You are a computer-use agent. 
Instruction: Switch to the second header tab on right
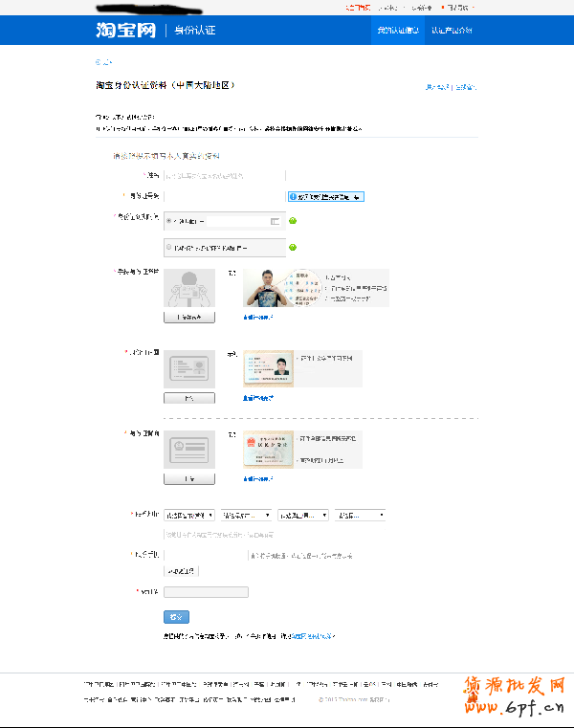pos(452,31)
